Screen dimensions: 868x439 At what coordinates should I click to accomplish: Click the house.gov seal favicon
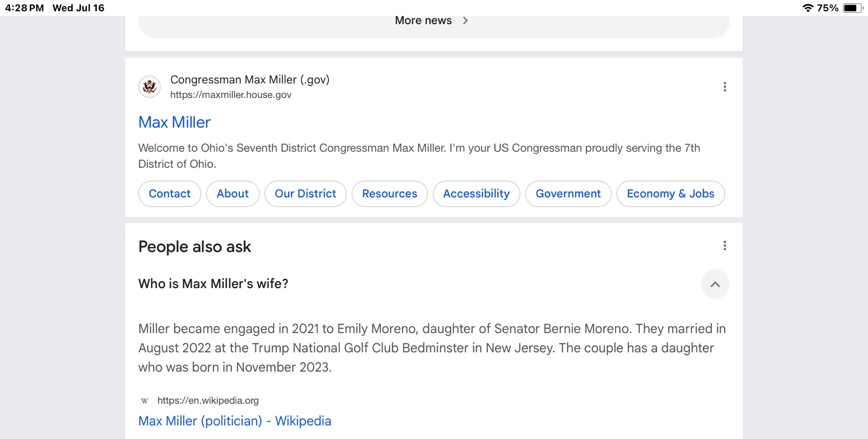click(x=149, y=87)
